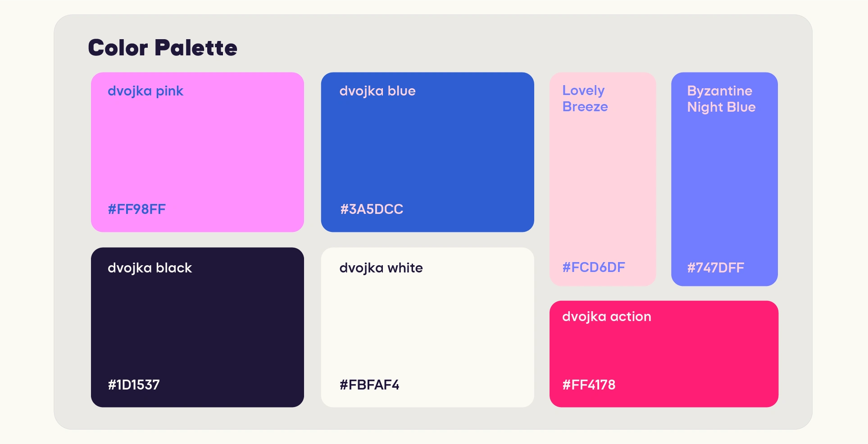Select the Lovely Breeze pale pink swatch
The image size is (868, 444).
[x=603, y=179]
